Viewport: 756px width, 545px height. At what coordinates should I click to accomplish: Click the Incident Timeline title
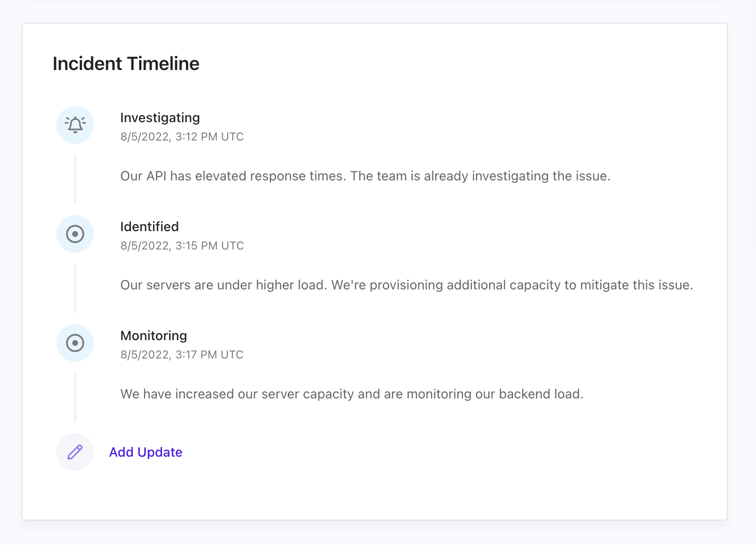(126, 63)
